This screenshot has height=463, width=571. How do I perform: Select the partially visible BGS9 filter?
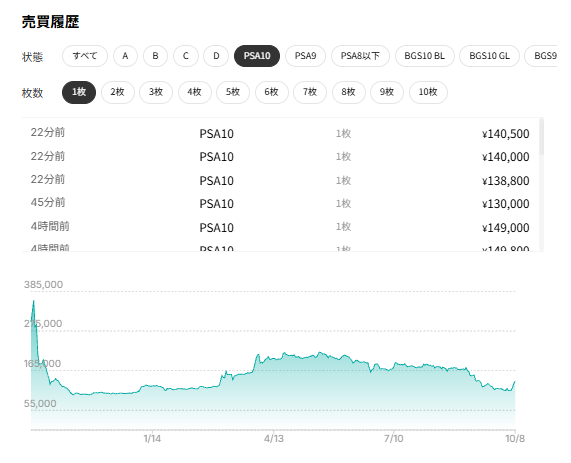(542, 56)
